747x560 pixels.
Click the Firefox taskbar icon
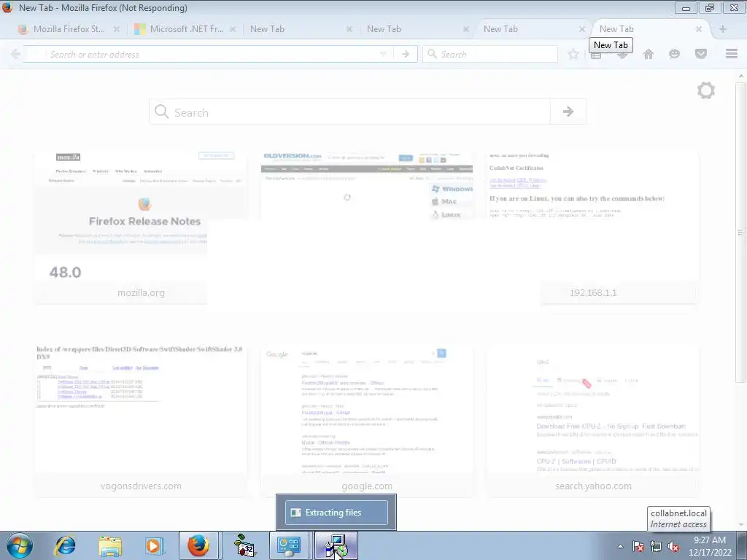point(198,545)
